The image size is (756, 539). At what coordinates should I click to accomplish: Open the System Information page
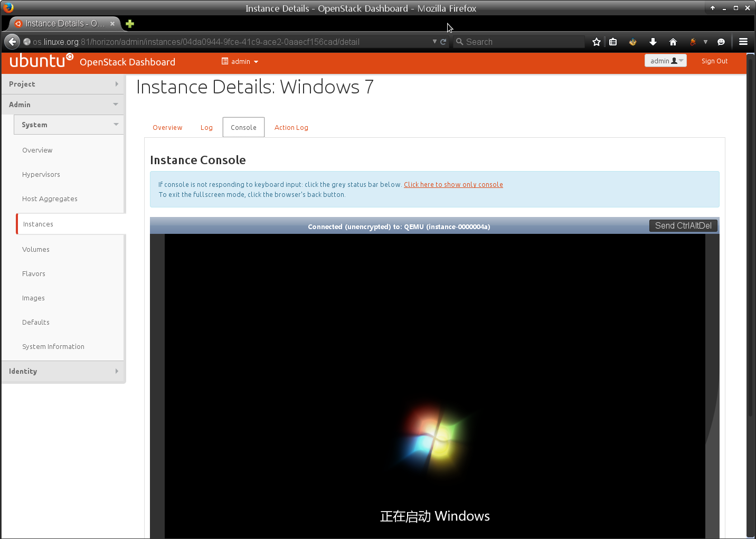click(53, 347)
